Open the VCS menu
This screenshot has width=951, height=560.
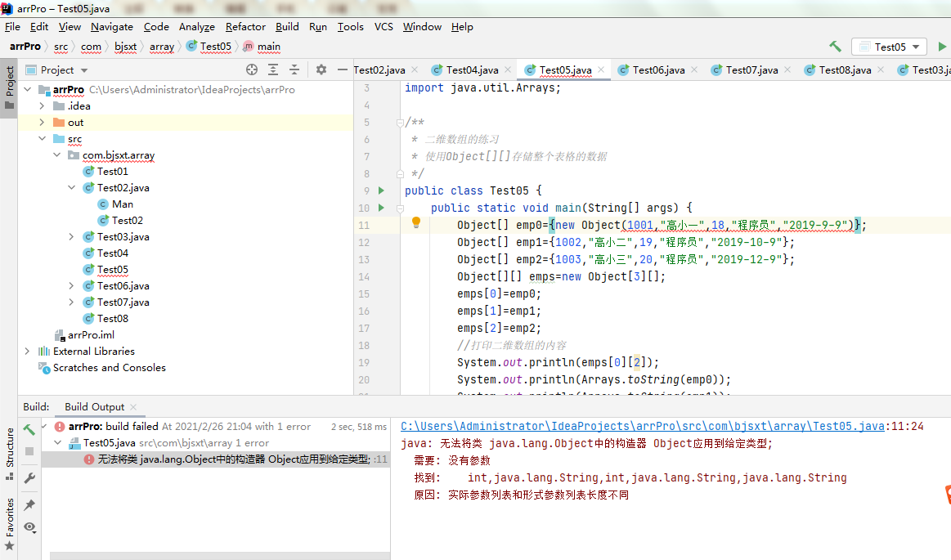[x=384, y=27]
